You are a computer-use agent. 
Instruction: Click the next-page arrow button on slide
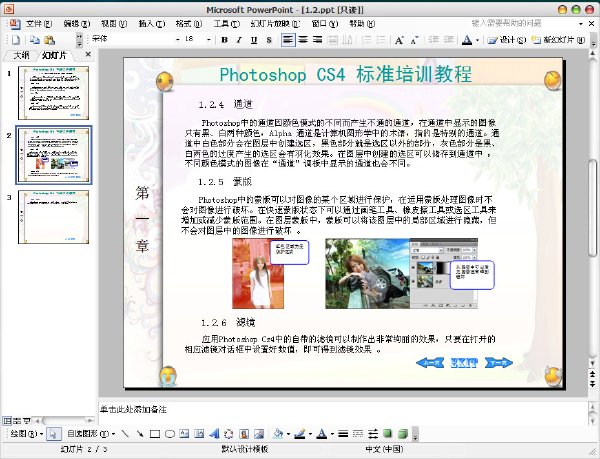click(x=499, y=363)
